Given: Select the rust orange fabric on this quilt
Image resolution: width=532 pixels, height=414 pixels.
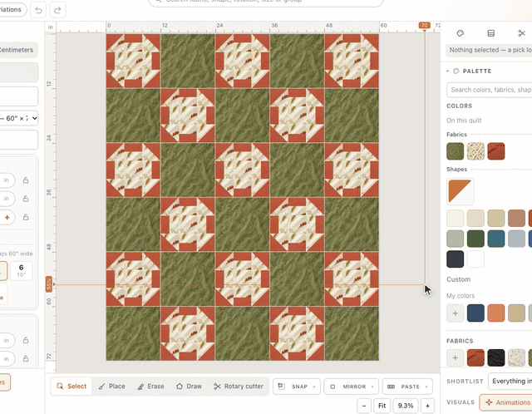Looking at the screenshot, I should pyautogui.click(x=496, y=151).
